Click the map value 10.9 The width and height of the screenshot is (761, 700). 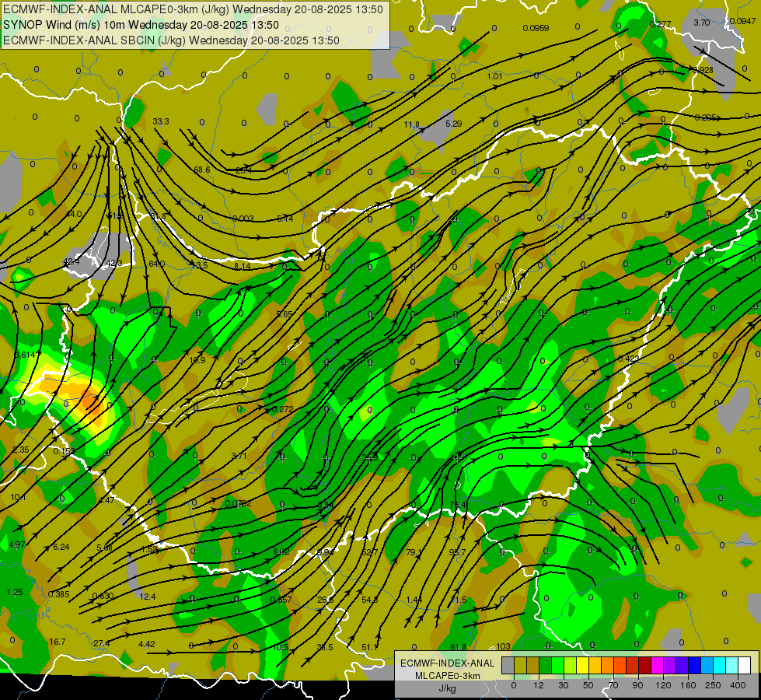click(x=197, y=360)
